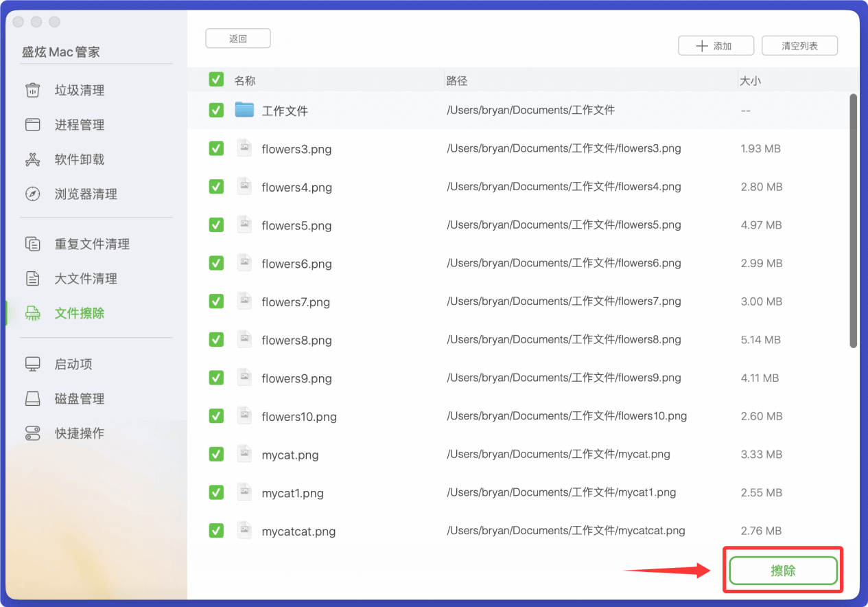Open the 垃圾清理 trash can icon
The image size is (868, 607).
click(32, 91)
